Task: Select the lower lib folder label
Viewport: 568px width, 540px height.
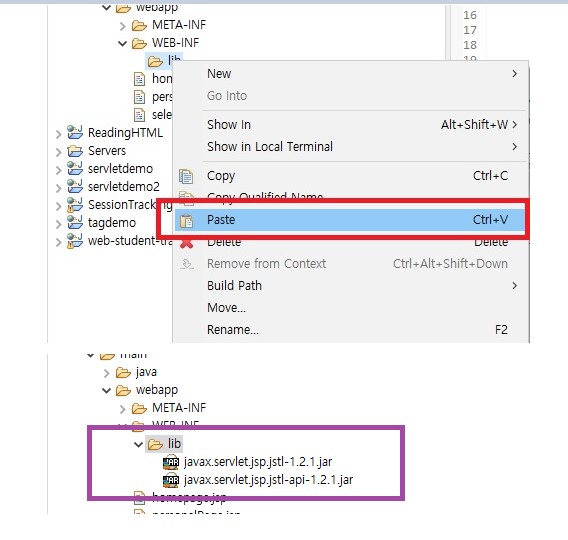Action: click(x=174, y=443)
